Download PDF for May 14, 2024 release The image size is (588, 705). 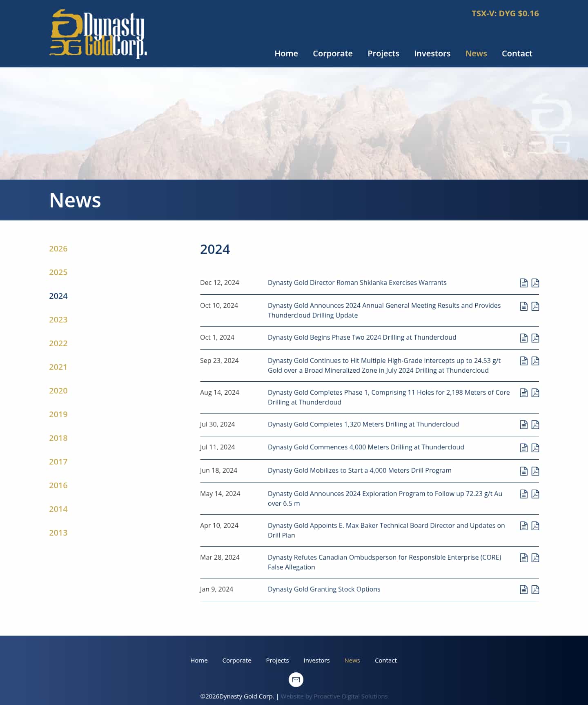pyautogui.click(x=535, y=494)
